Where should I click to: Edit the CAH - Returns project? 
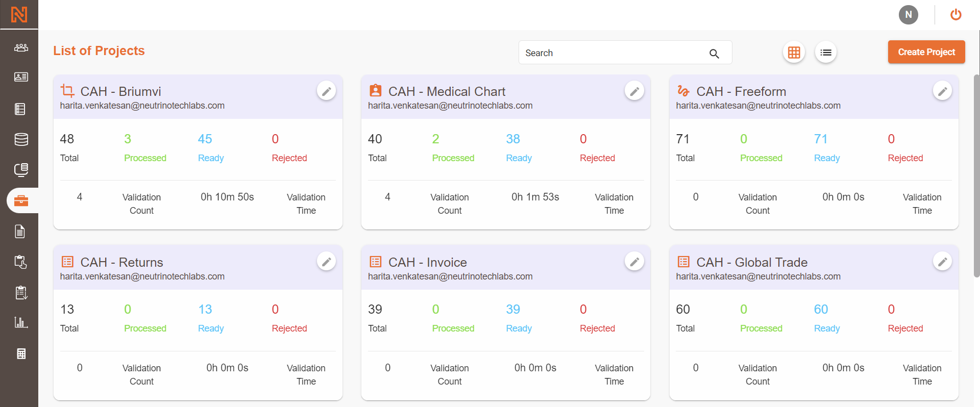click(x=326, y=262)
